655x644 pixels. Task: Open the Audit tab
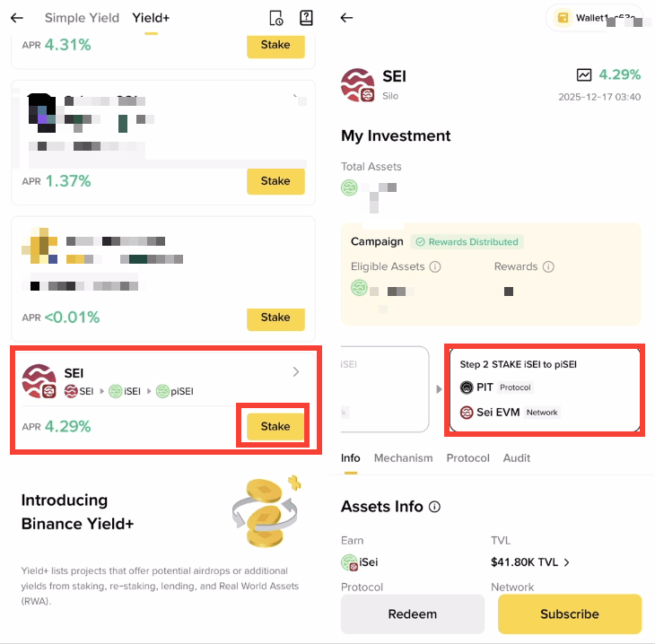point(517,458)
